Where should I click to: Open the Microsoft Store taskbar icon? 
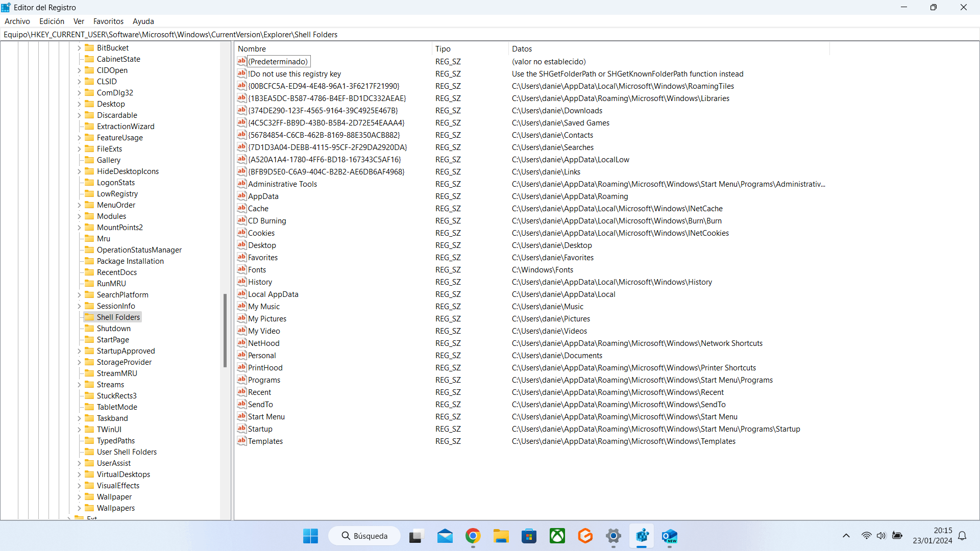[529, 536]
